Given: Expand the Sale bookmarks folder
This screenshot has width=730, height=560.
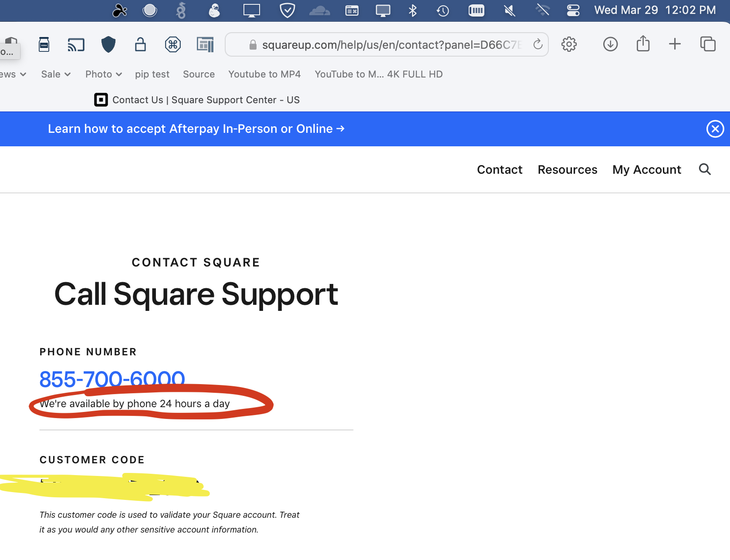Looking at the screenshot, I should pos(56,74).
